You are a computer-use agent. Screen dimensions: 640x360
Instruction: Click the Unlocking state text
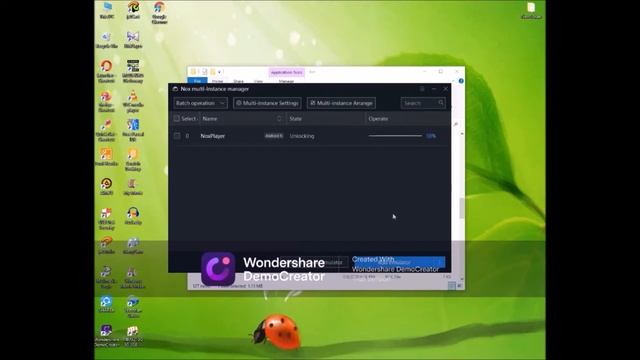tap(302, 136)
